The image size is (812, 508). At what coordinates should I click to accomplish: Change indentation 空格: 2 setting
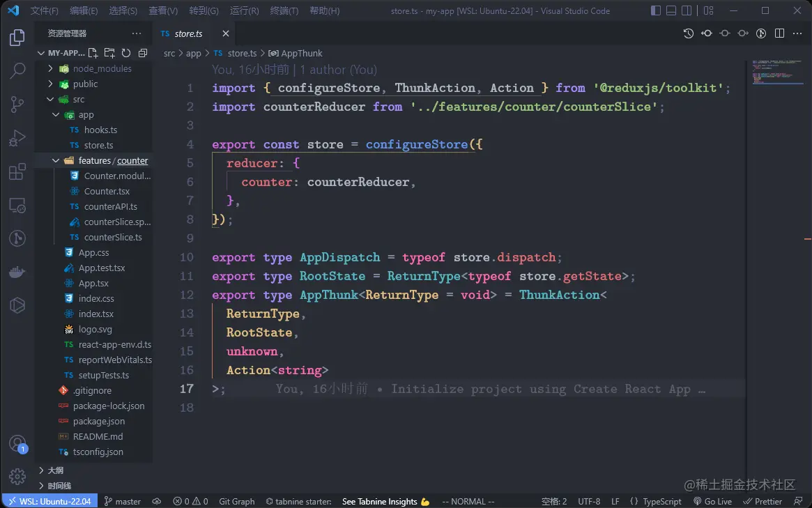[554, 501]
